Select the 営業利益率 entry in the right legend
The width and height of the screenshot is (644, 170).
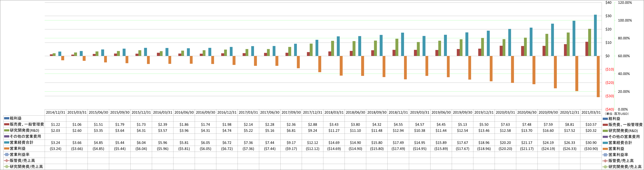tap(616, 155)
